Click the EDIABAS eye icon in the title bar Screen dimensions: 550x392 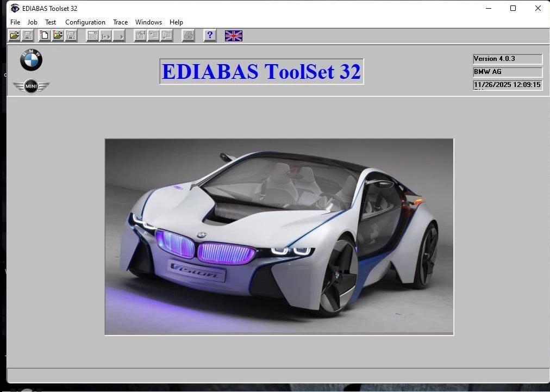pos(15,8)
